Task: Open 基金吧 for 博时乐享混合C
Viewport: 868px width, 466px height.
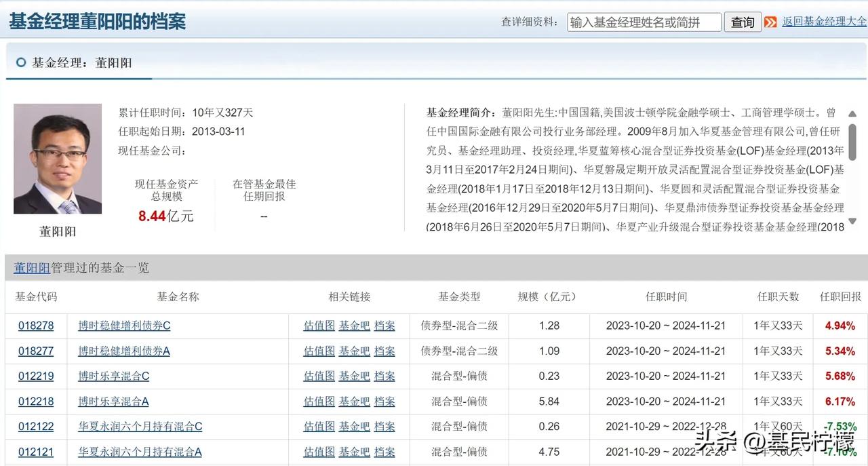Action: click(355, 376)
